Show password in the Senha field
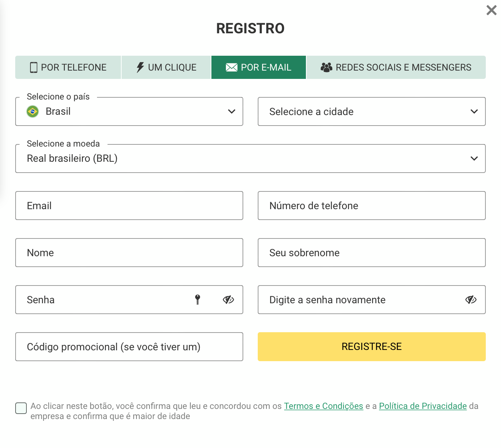 (228, 300)
